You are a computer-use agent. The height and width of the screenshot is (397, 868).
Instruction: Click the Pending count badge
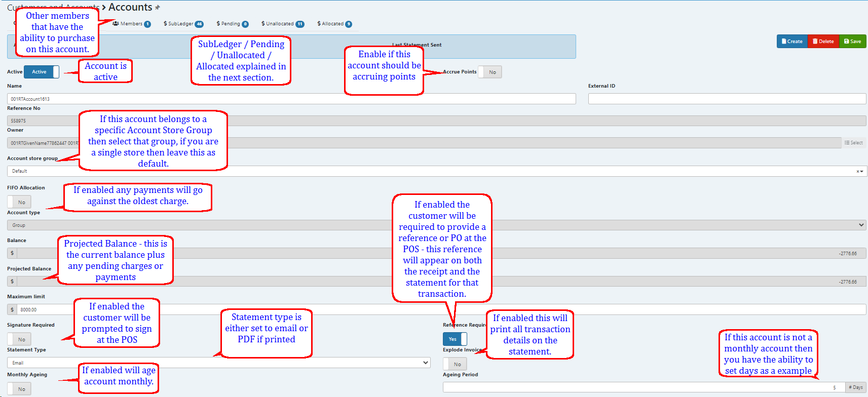[245, 24]
